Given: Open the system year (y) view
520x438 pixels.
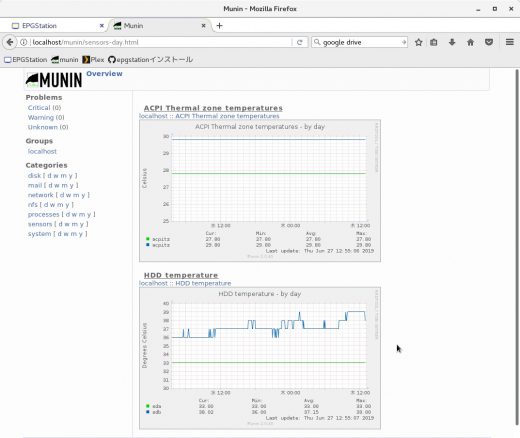Looking at the screenshot, I should click(82, 234).
